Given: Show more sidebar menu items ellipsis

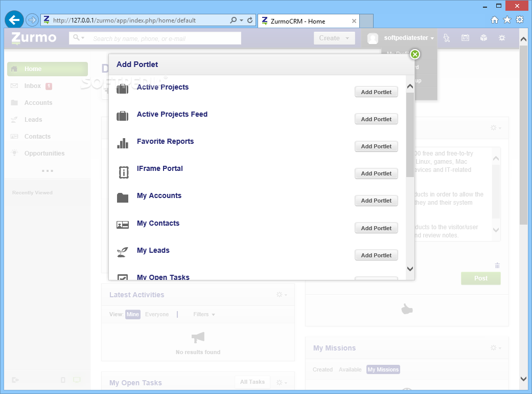Looking at the screenshot, I should [48, 171].
